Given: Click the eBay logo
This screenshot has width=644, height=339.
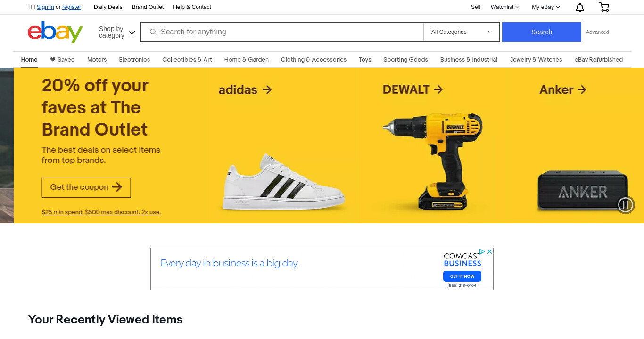Looking at the screenshot, I should [55, 32].
